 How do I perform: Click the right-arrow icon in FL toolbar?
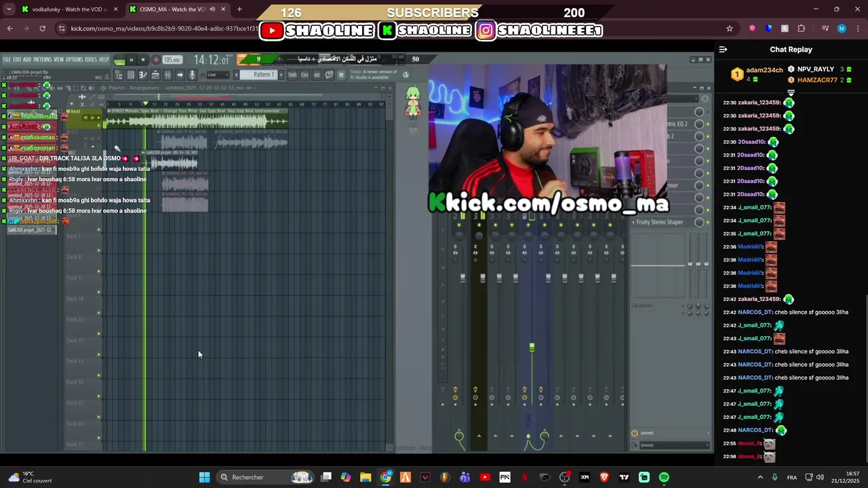click(180, 75)
